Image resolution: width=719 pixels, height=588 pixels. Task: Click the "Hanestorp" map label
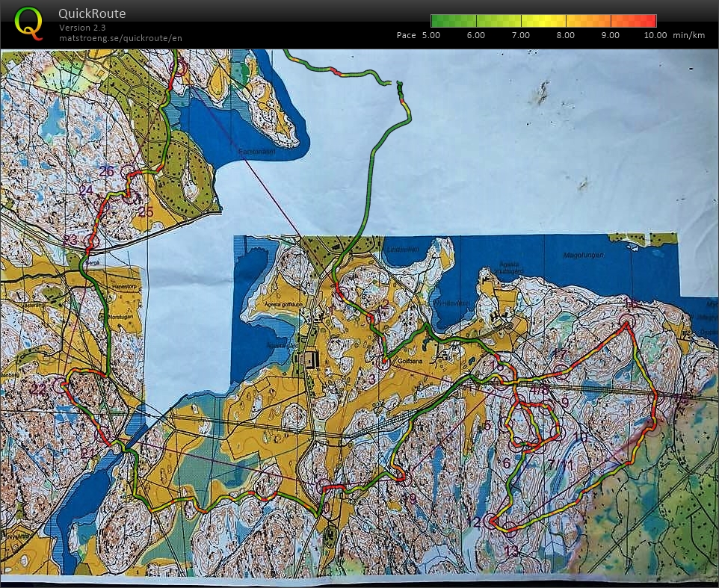(x=124, y=285)
